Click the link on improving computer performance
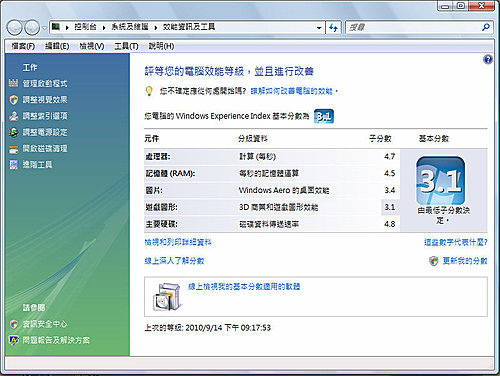 [x=294, y=91]
